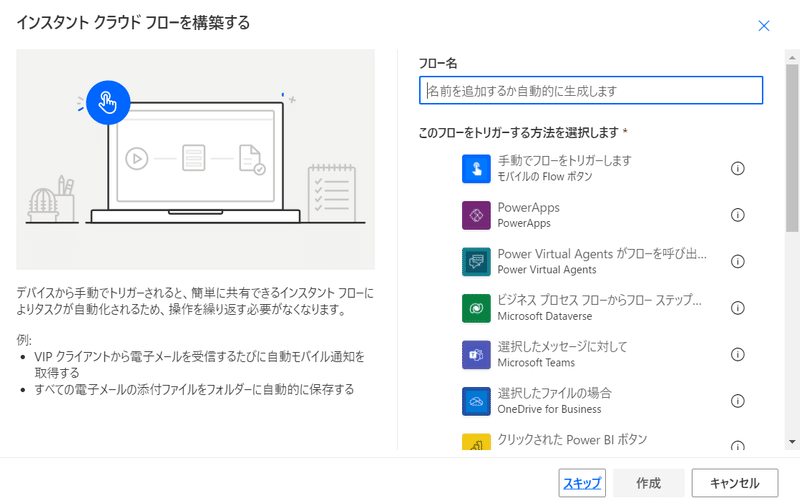
Task: Click the scrollbar up arrow
Action: pyautogui.click(x=792, y=58)
